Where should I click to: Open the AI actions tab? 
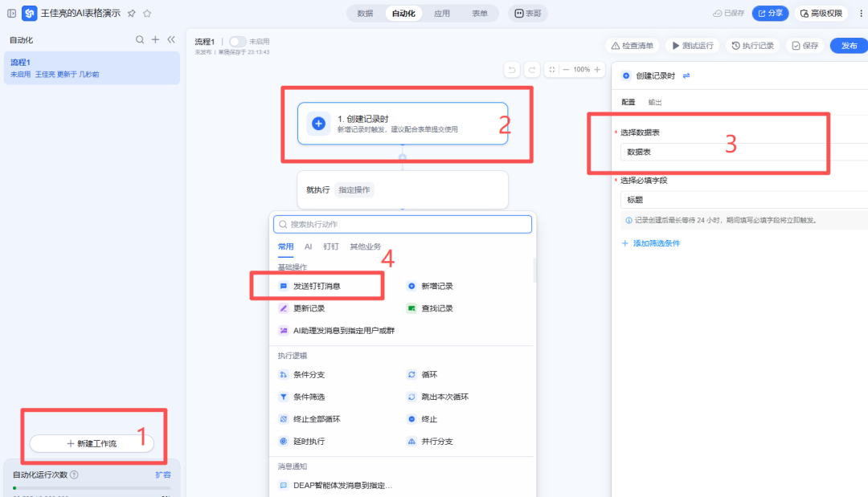(x=309, y=246)
